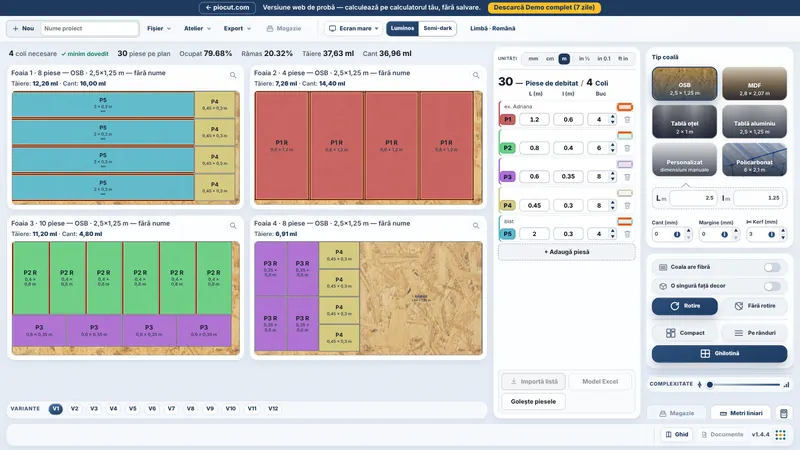Zoom into Foaia 3 with magnifier icon

pyautogui.click(x=233, y=226)
